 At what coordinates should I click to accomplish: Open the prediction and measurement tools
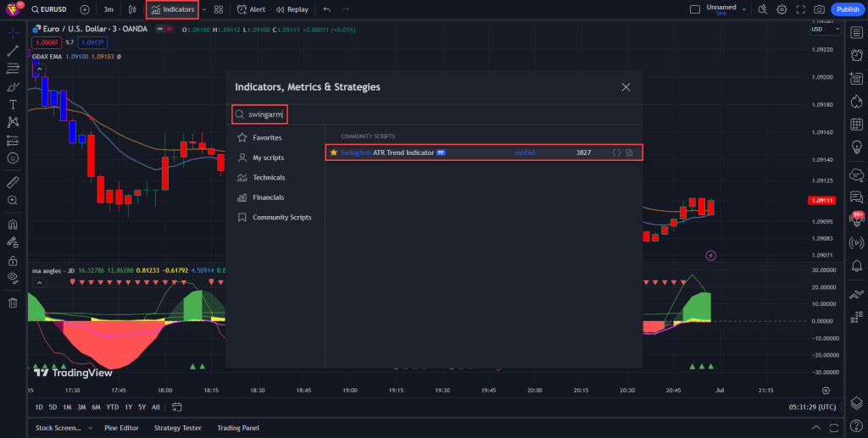coord(13,141)
